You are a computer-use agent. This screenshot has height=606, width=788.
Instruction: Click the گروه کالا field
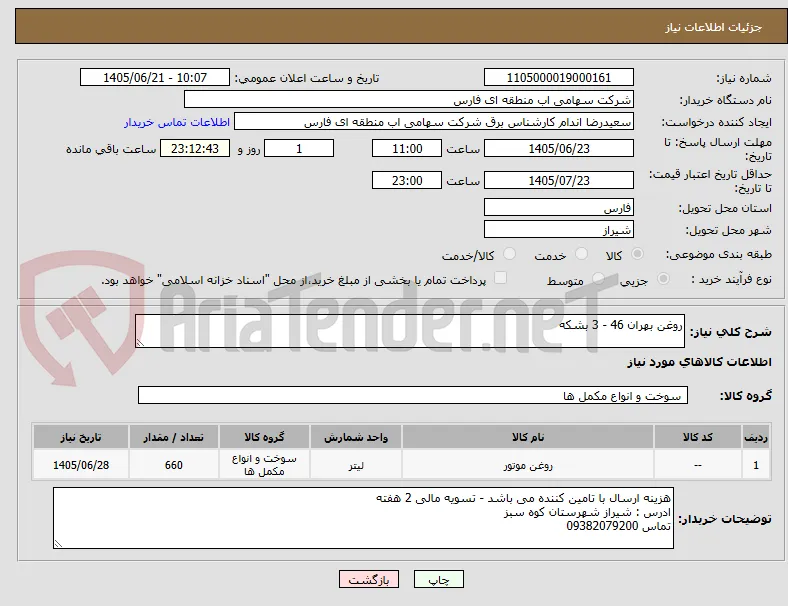point(413,395)
